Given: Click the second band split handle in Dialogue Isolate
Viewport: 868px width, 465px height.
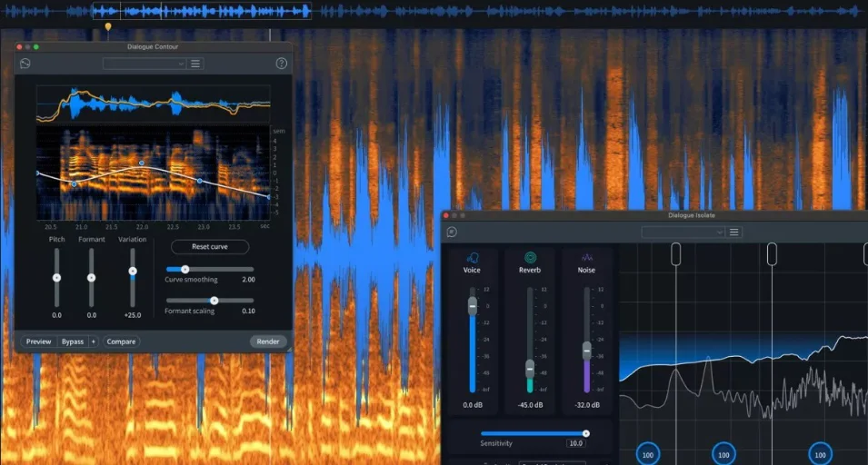Looking at the screenshot, I should [772, 254].
